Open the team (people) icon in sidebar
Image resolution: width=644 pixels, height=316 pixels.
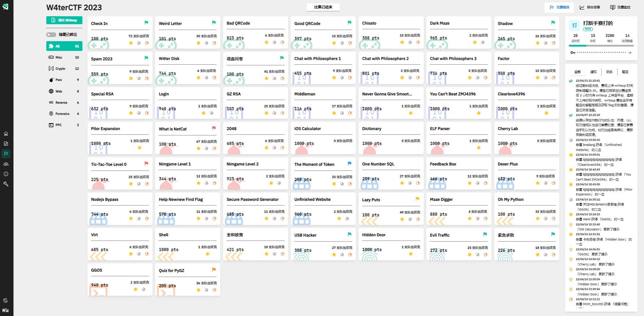[x=6, y=164]
